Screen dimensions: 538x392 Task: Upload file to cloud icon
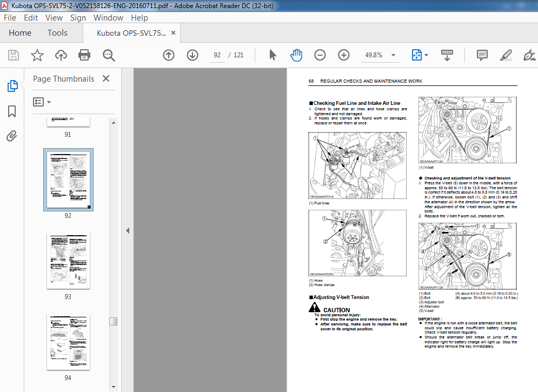pos(61,55)
